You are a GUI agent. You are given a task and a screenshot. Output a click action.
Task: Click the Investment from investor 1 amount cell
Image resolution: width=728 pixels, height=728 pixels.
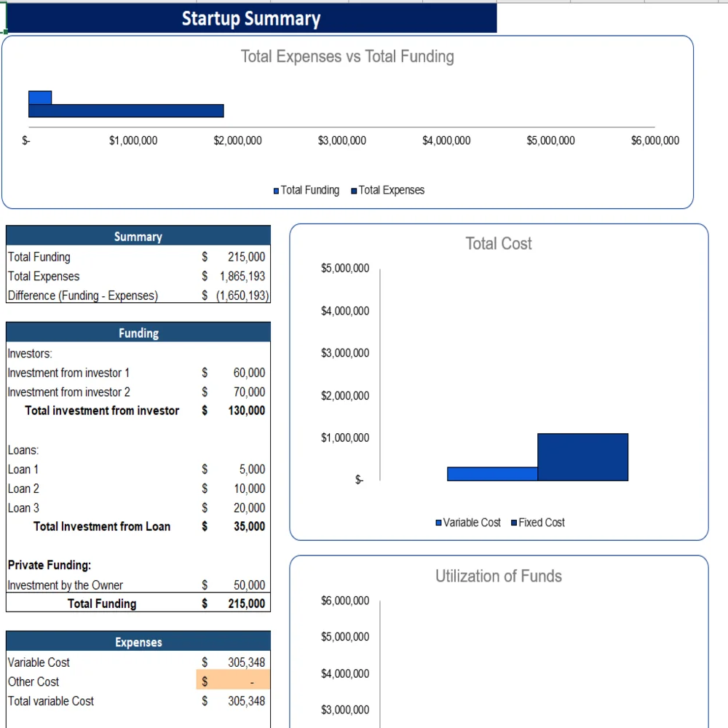coord(248,372)
